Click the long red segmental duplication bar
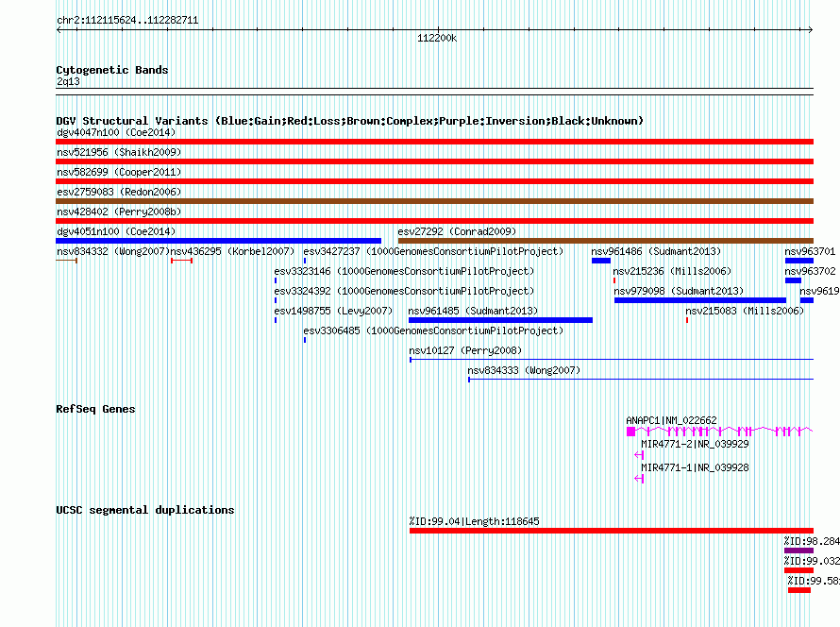Screen dimensions: 840x627 612,531
